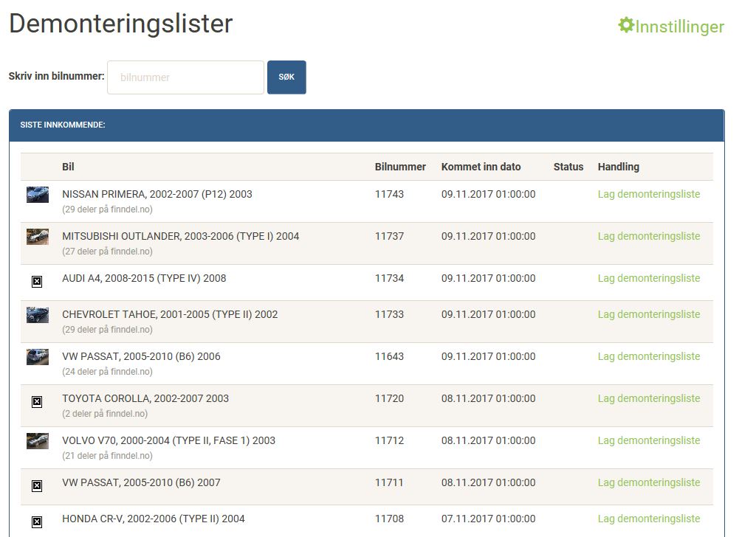Click the SISTE INNKOMMENDE panel header
Viewport: 756px width, 537px height.
366,125
